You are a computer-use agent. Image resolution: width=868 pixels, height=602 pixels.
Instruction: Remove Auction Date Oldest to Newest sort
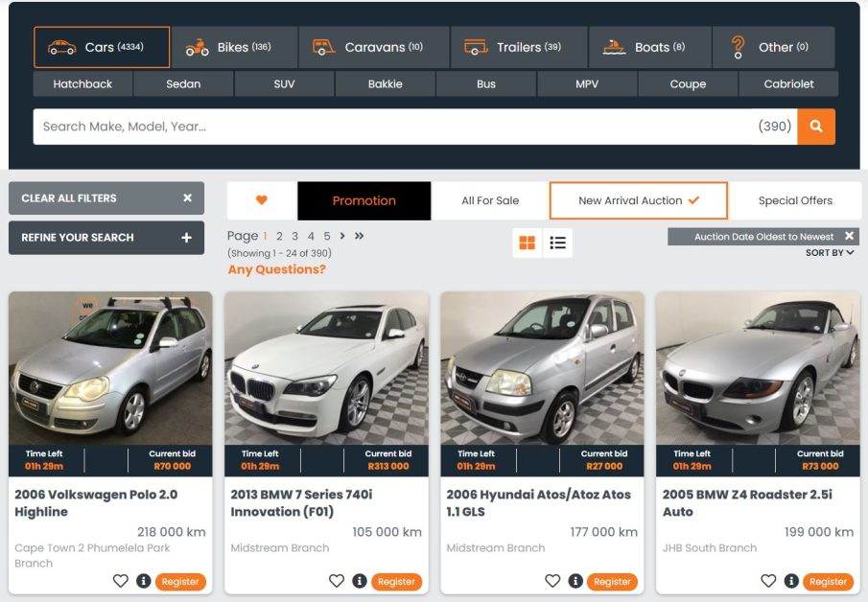click(849, 236)
